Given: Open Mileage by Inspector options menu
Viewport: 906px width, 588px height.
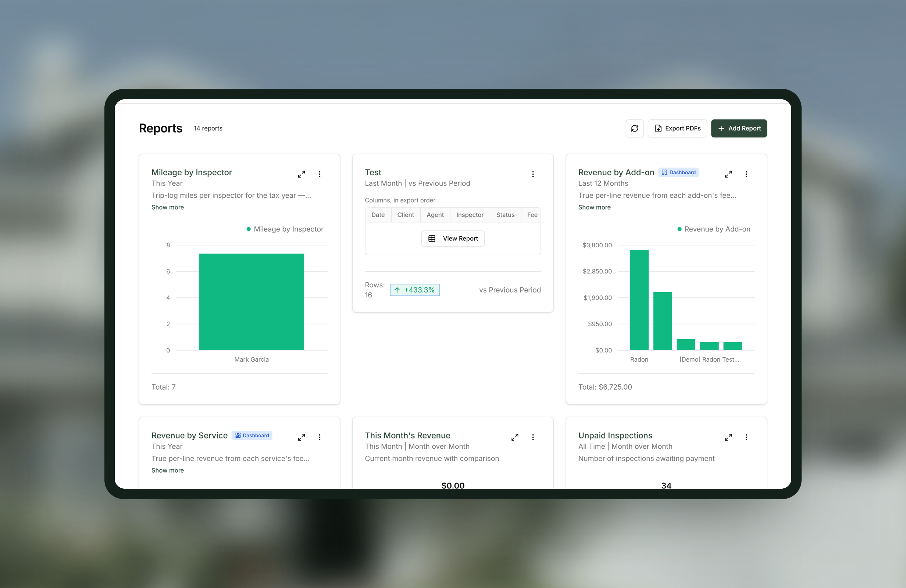Looking at the screenshot, I should (320, 174).
